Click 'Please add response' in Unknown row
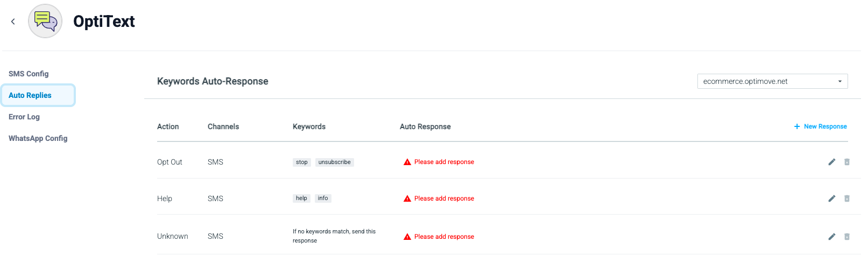 444,237
